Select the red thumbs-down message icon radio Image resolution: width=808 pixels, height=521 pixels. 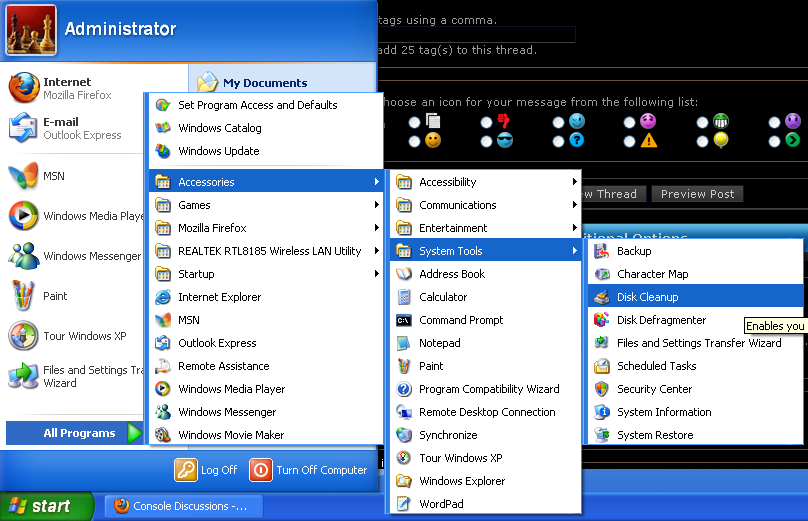click(486, 122)
